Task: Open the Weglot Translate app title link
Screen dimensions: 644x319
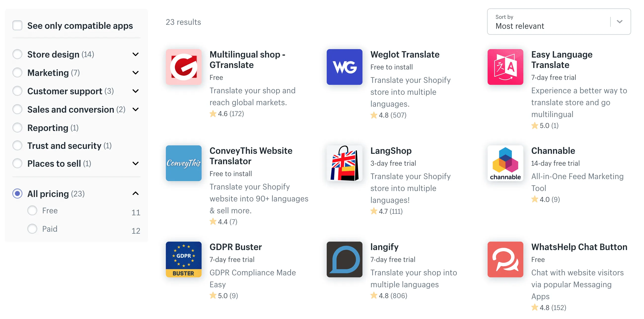Action: coord(405,55)
